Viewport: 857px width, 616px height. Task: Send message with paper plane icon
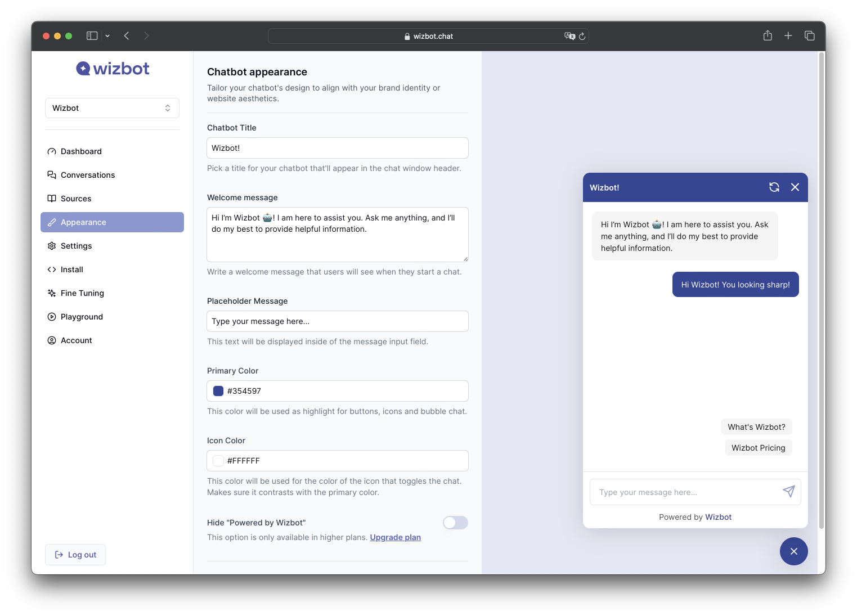pyautogui.click(x=789, y=492)
